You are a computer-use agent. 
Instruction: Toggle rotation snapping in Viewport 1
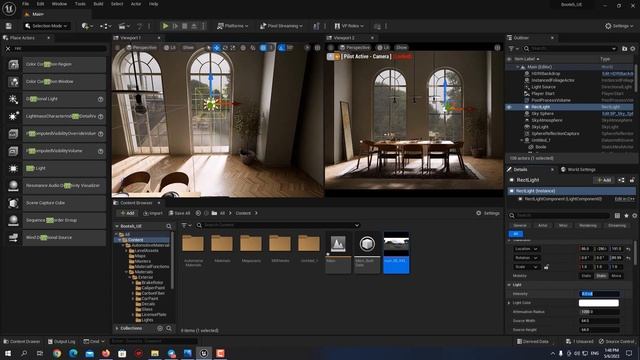282,47
